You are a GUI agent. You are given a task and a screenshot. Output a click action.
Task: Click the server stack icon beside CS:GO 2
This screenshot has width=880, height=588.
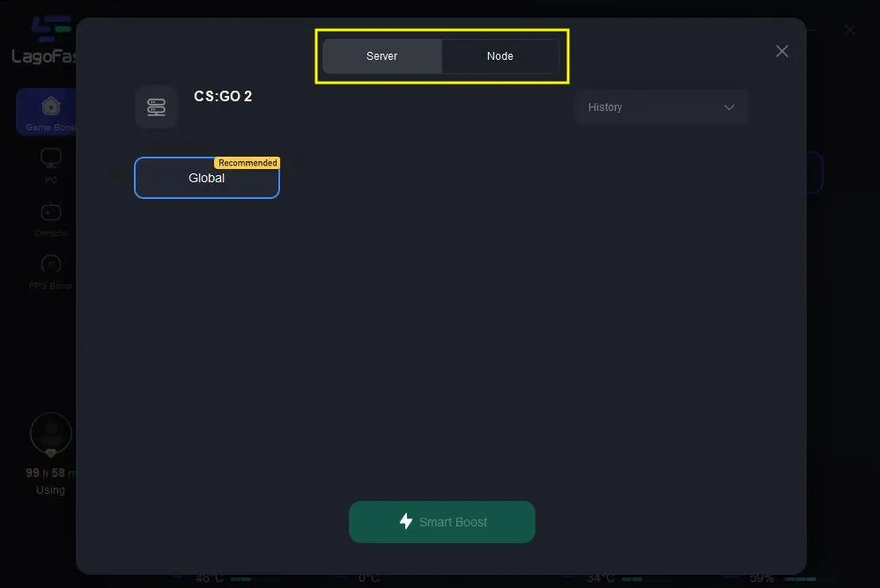click(157, 107)
